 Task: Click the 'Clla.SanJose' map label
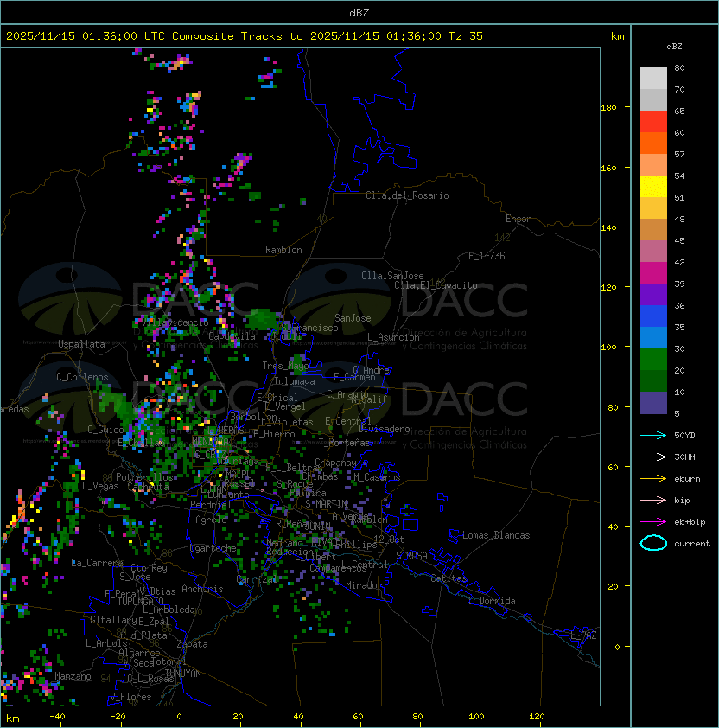click(392, 276)
